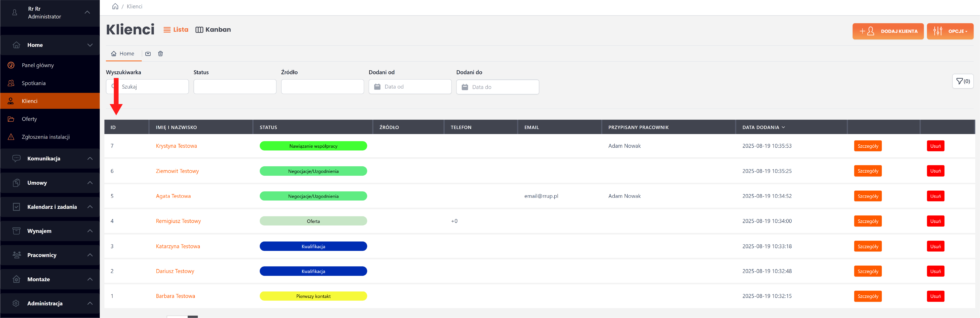This screenshot has width=980, height=318.
Task: Click the home breadcrumb icon
Action: (x=115, y=6)
